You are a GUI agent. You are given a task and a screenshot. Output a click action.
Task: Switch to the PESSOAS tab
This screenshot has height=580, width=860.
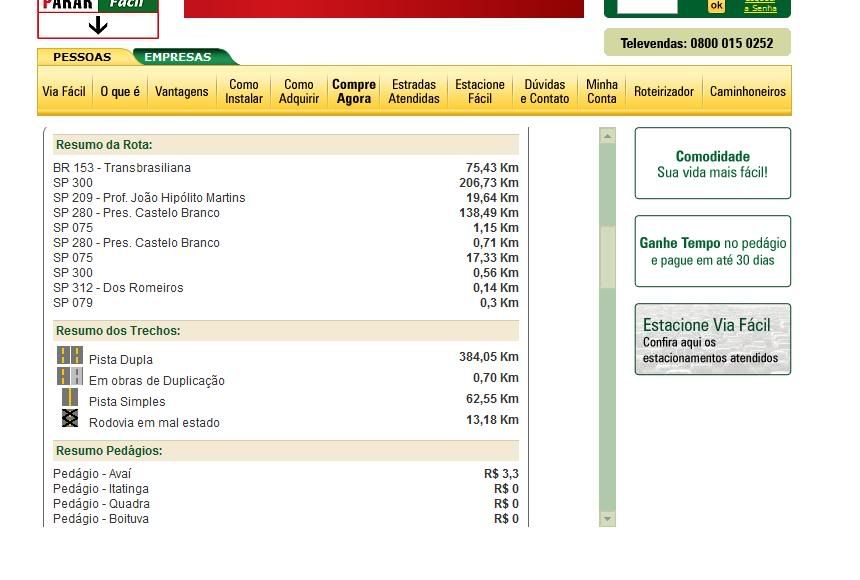coord(82,57)
